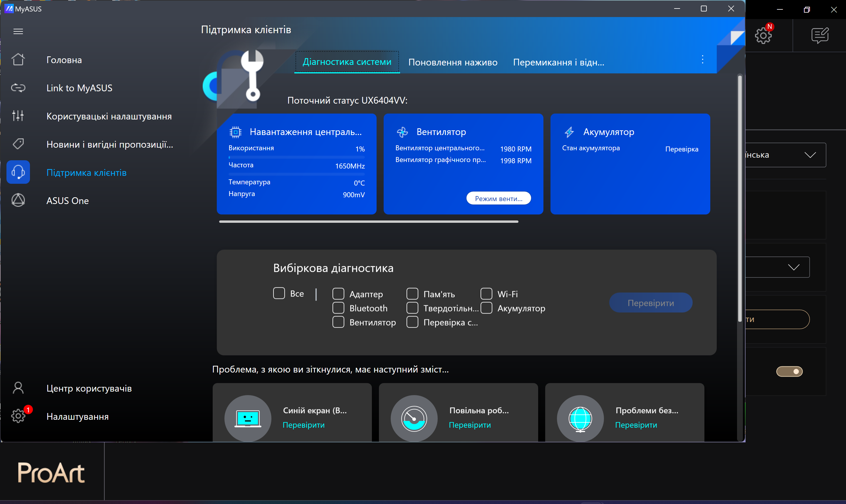The image size is (846, 504).
Task: Toggle the beige switch in background window
Action: 789,372
